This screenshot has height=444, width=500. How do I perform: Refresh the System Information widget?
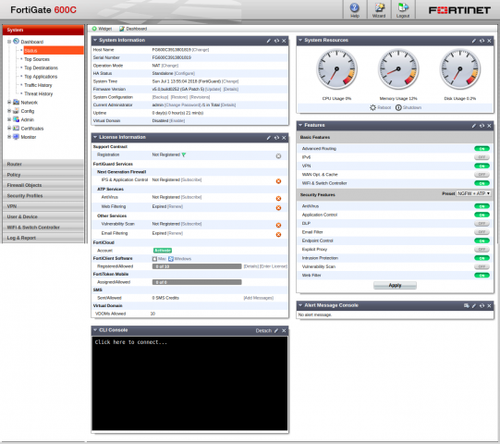click(x=277, y=41)
